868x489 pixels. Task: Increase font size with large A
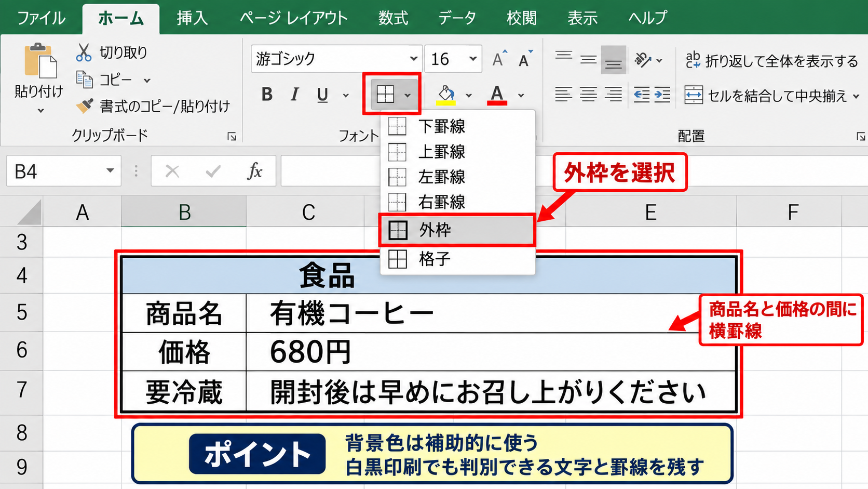tap(499, 59)
